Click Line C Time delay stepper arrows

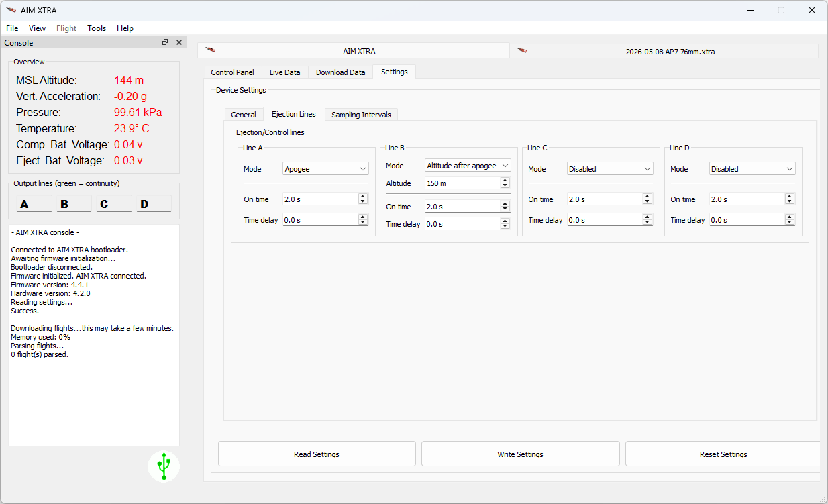pyautogui.click(x=648, y=220)
